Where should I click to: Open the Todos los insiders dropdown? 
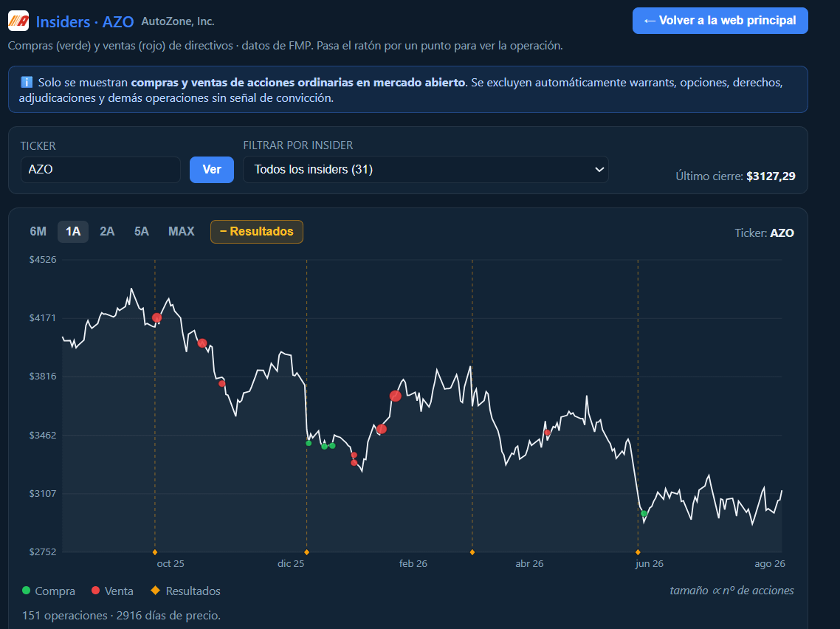pyautogui.click(x=426, y=169)
